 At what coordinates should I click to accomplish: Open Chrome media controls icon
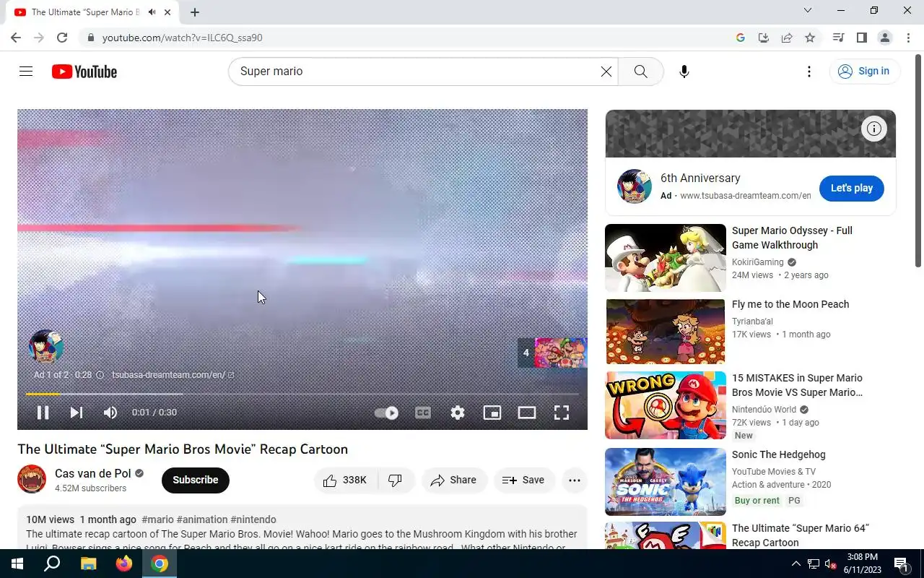[839, 38]
